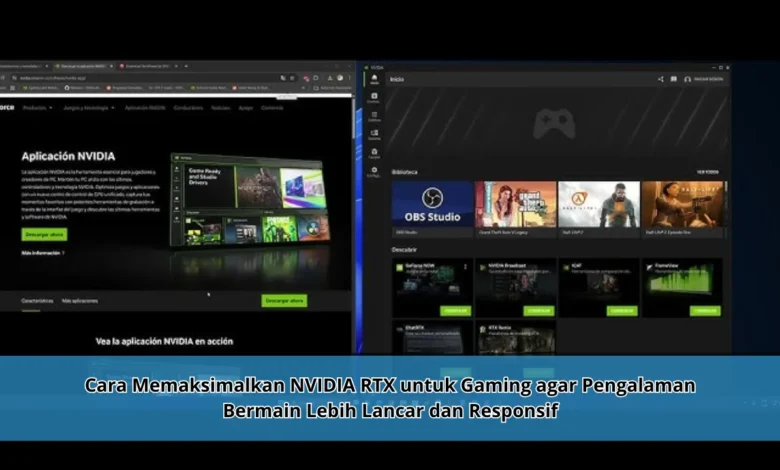Image resolution: width=780 pixels, height=470 pixels.
Task: Click the browser address bar URL
Action: [53, 78]
